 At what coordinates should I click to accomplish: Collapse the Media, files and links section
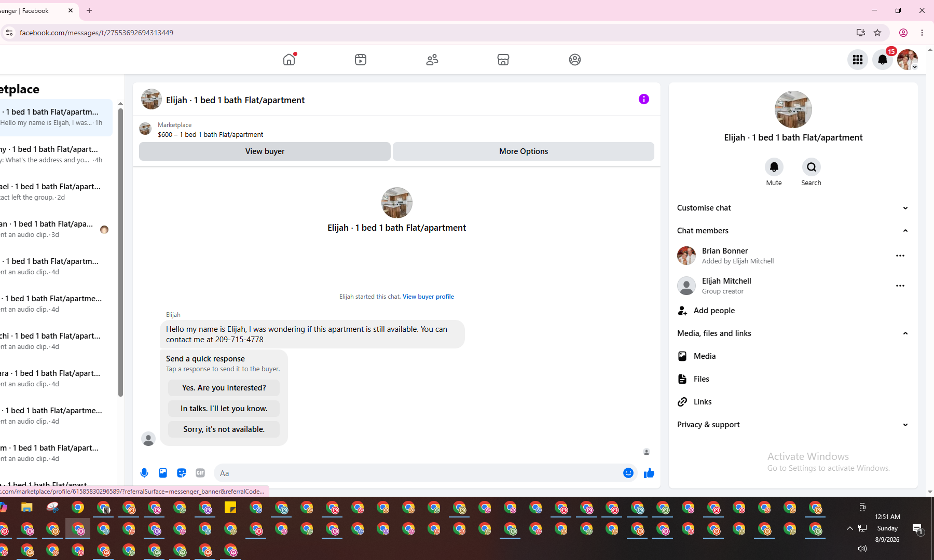coord(793,333)
